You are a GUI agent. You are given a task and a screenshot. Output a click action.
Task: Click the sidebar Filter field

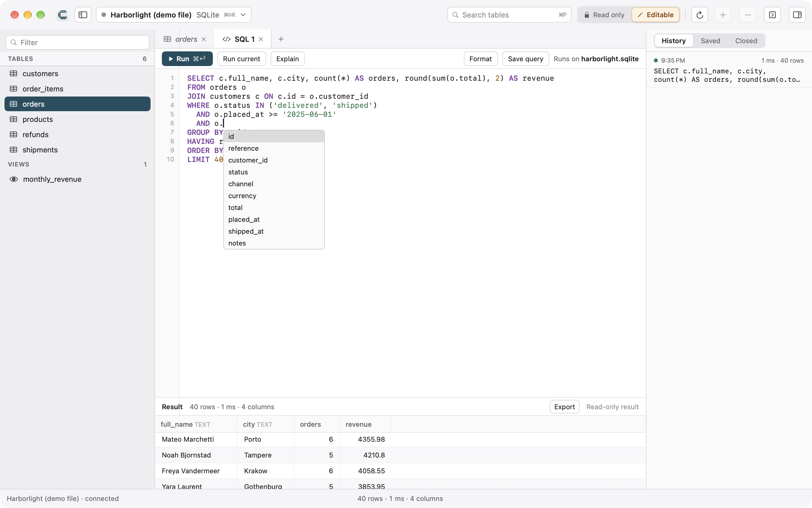[78, 42]
